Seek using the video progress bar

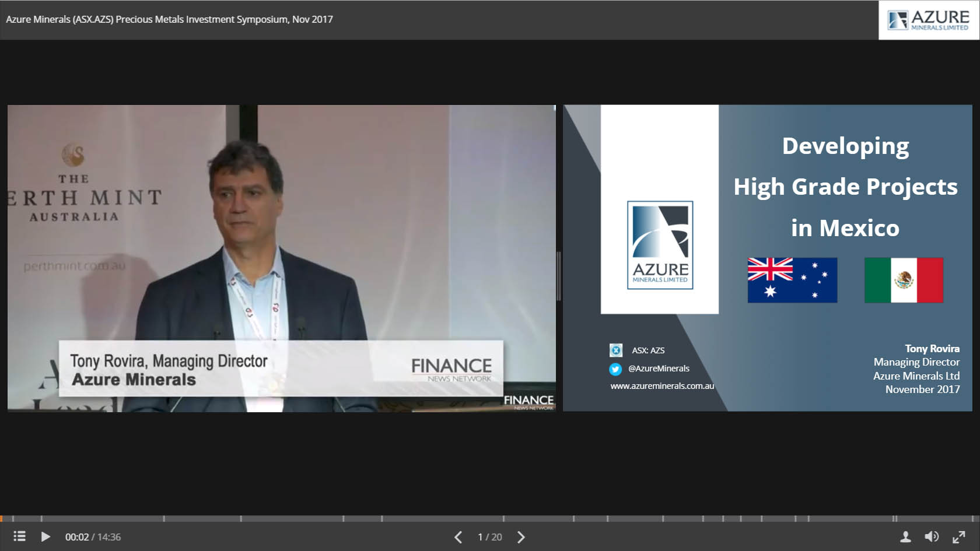(x=490, y=518)
